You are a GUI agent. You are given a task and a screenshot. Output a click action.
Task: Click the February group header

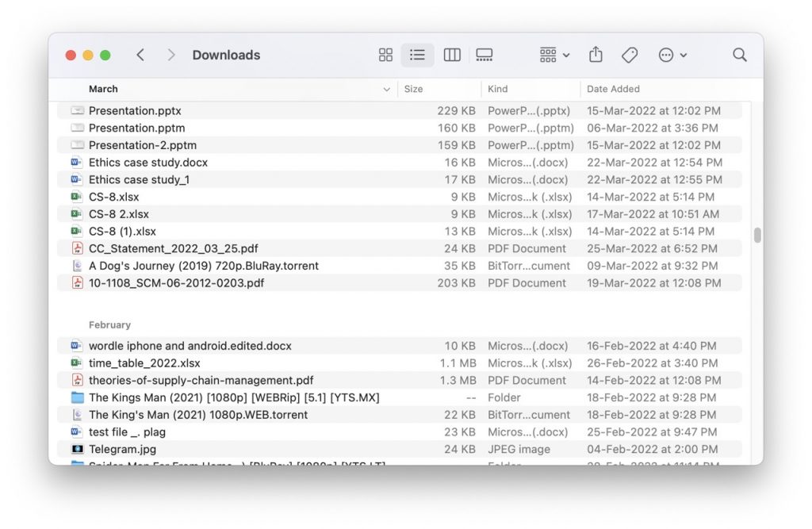109,325
